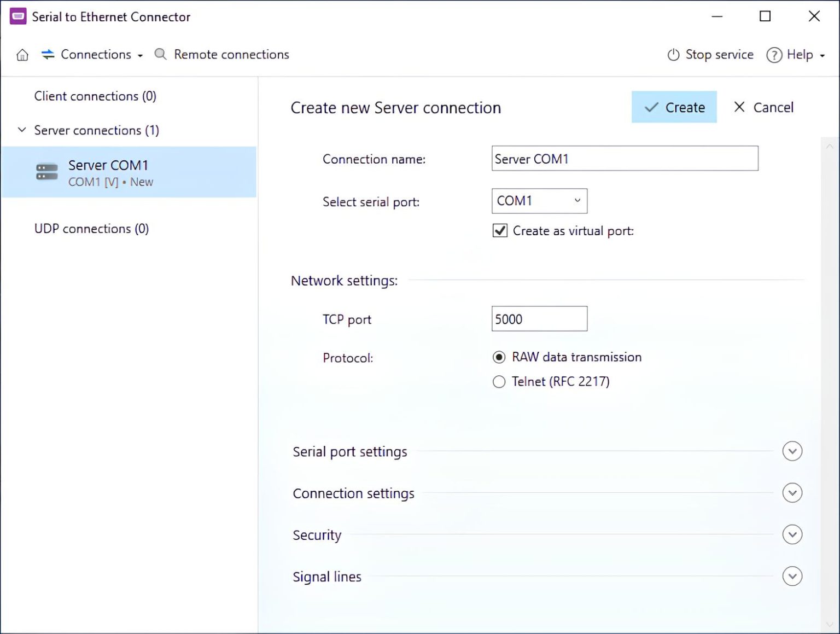This screenshot has height=634, width=840.
Task: Click the app logo in title bar
Action: (18, 16)
